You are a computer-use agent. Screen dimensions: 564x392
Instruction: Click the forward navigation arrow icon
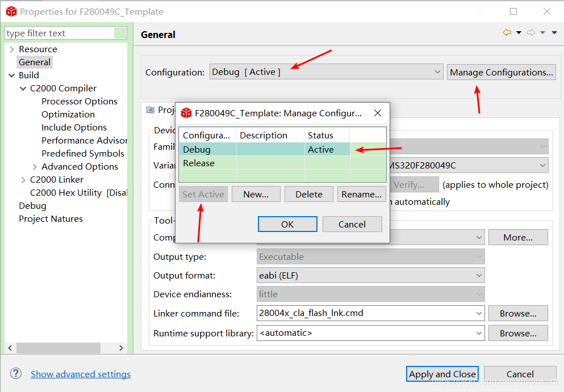click(531, 33)
